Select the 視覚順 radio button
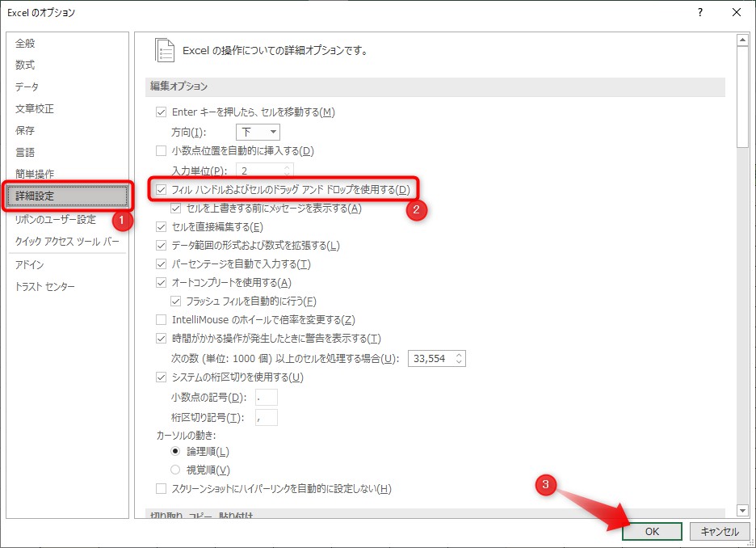 (175, 470)
